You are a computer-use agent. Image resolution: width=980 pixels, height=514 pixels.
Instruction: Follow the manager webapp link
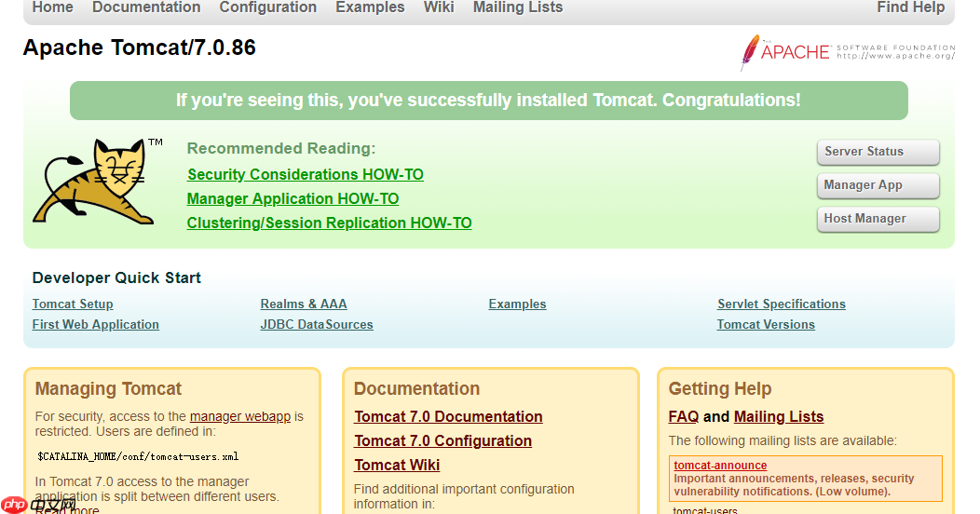240,416
